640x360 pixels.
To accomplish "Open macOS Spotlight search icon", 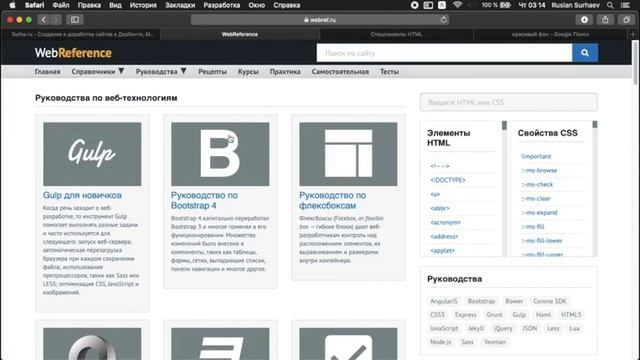I will pyautogui.click(x=610, y=5).
